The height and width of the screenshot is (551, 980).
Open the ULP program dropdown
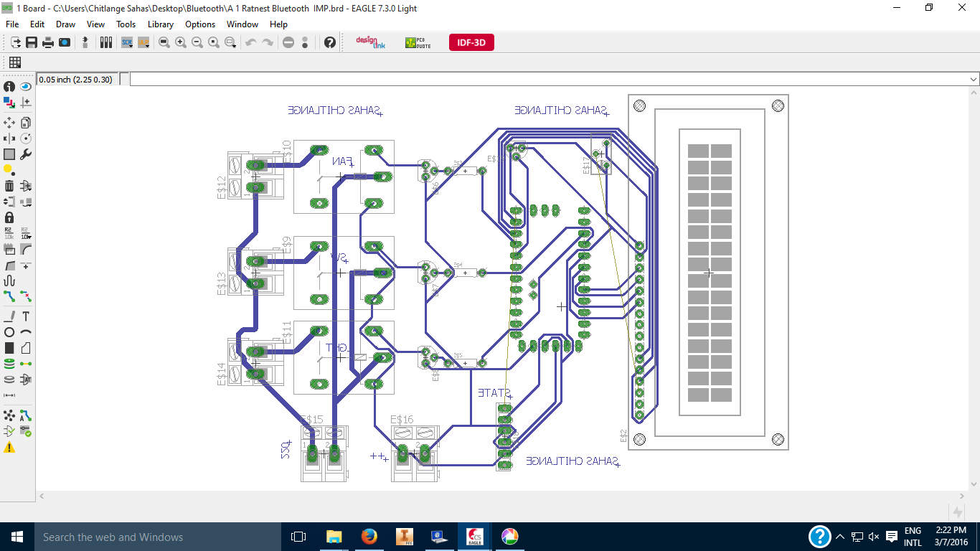coord(143,42)
